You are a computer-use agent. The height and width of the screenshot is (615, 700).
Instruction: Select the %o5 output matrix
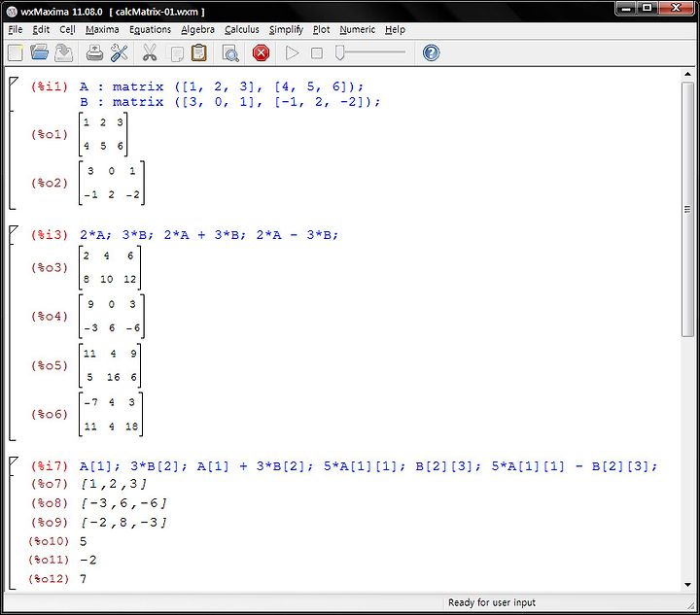tap(110, 365)
